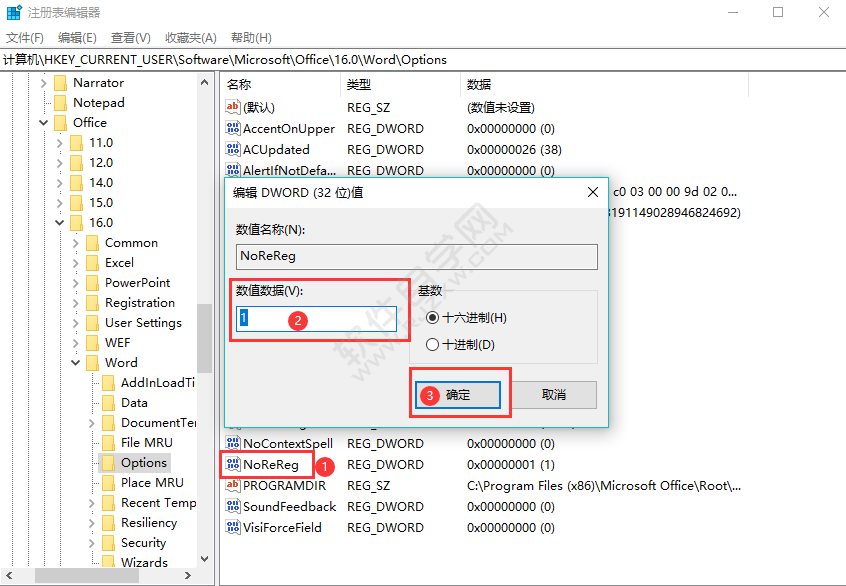The height and width of the screenshot is (586, 846).
Task: Collapse the Office tree node
Action: 42,122
